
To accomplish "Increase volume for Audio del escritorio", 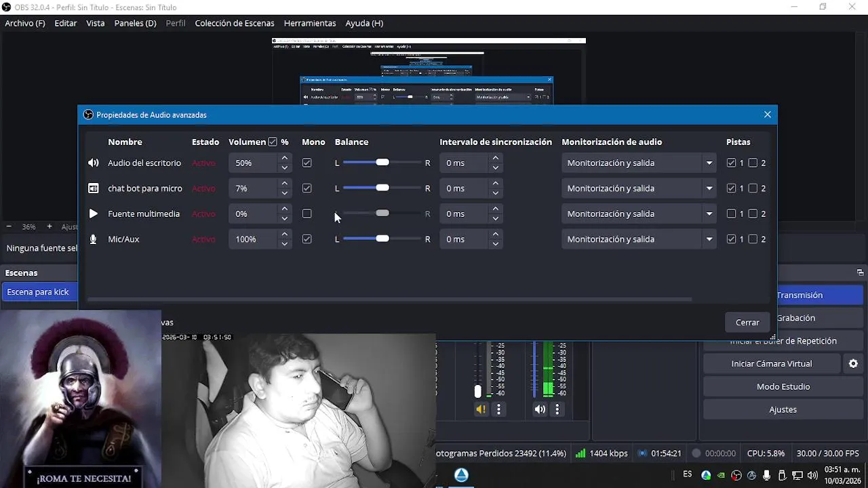I will pos(285,158).
